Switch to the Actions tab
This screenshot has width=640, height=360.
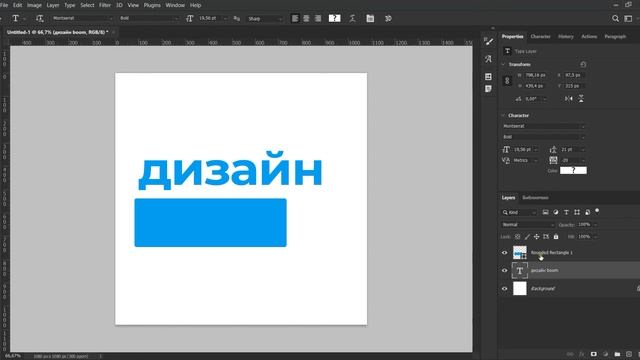589,36
